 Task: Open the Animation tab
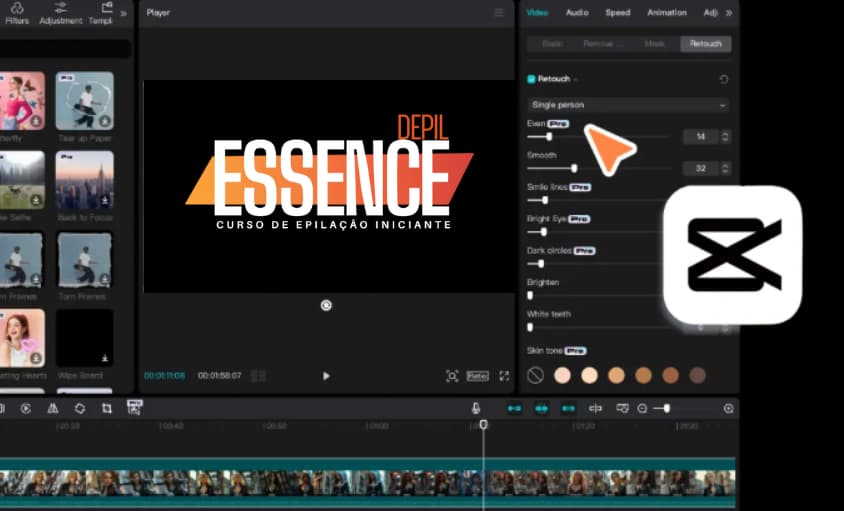click(x=666, y=12)
